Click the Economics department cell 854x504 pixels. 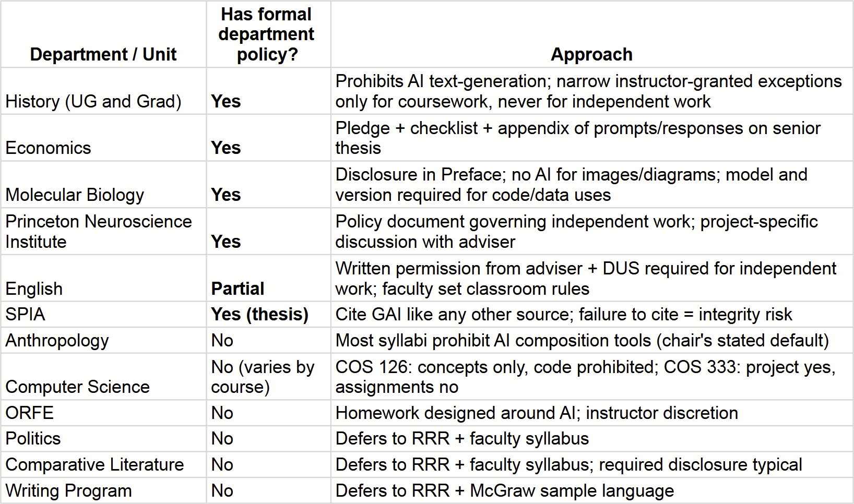[x=103, y=138]
